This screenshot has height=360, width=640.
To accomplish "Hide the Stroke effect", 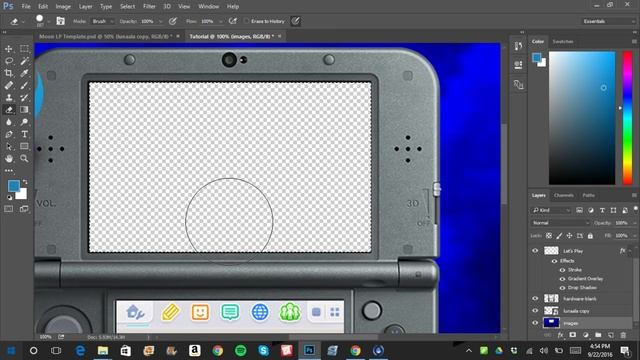I will coord(562,270).
